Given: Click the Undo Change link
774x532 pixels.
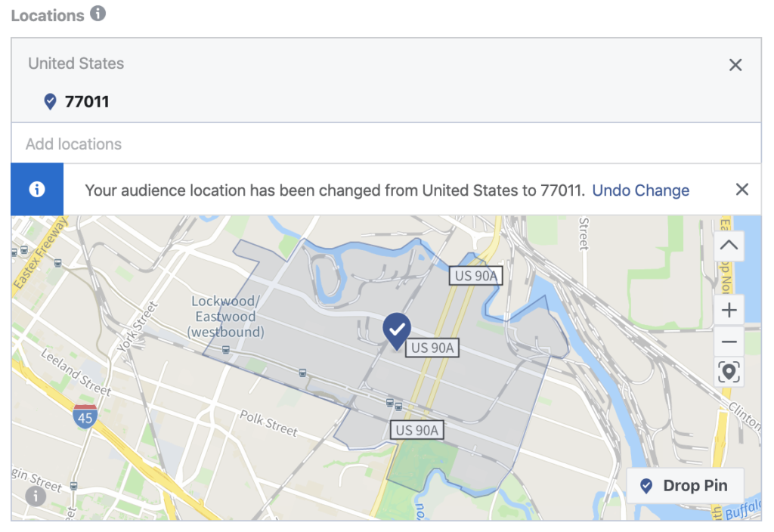Looking at the screenshot, I should point(640,190).
